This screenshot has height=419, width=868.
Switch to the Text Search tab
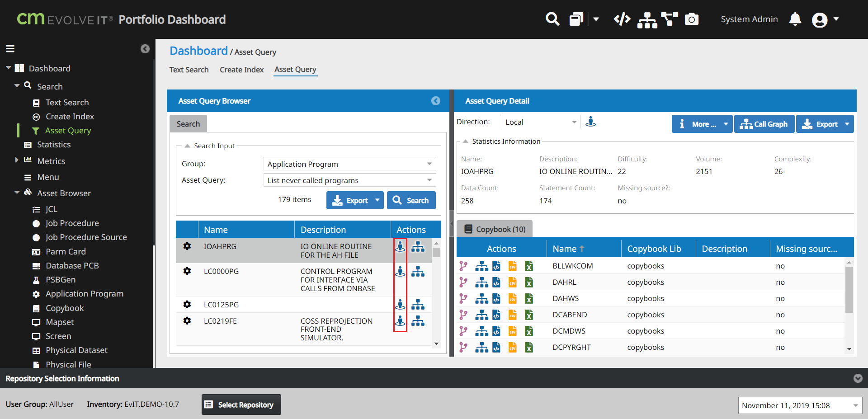click(189, 70)
